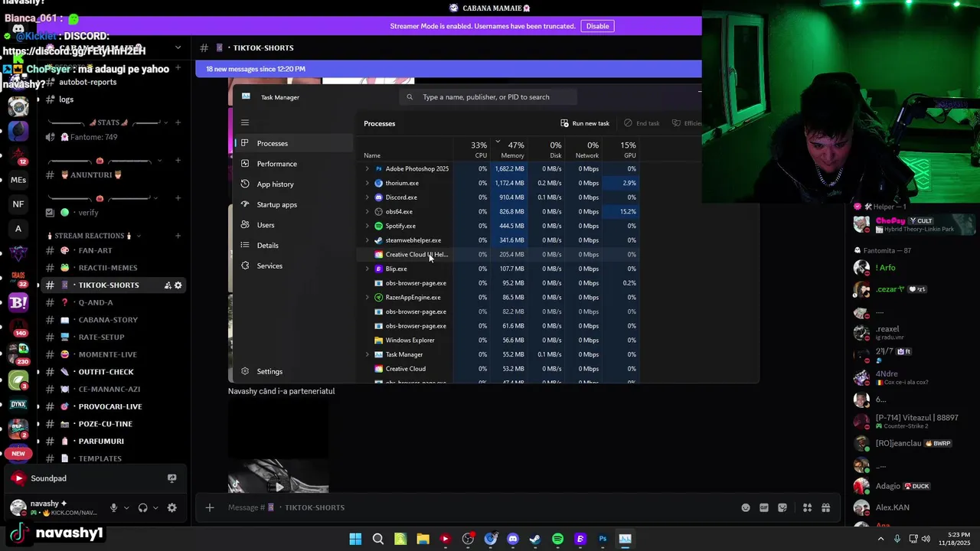Open the ChoPsy member entry under Helper

(x=914, y=225)
